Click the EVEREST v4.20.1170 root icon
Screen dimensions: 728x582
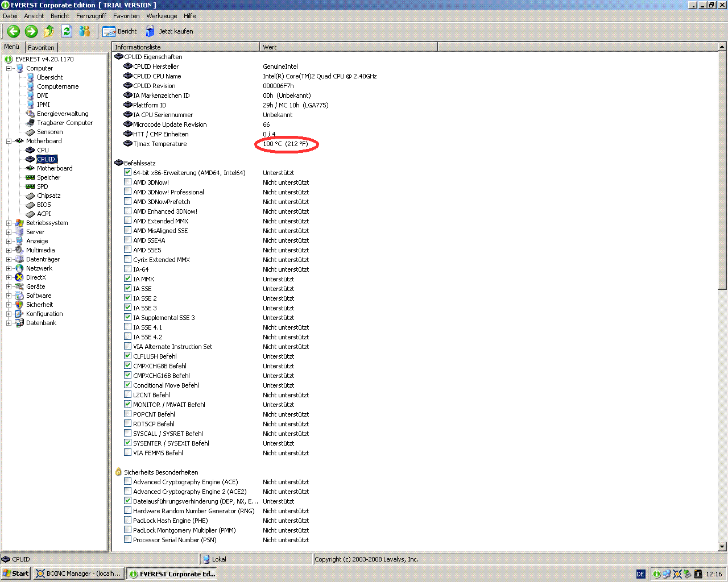(9, 59)
